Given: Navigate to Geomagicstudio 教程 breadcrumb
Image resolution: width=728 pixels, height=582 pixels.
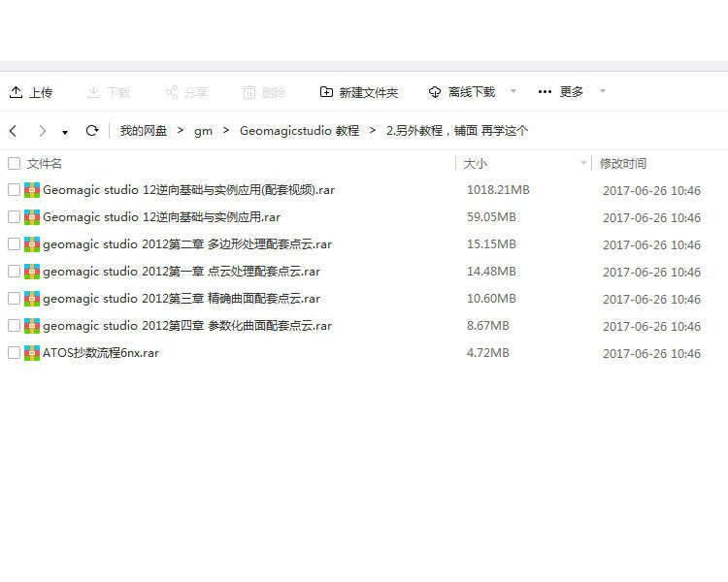Looking at the screenshot, I should [300, 131].
